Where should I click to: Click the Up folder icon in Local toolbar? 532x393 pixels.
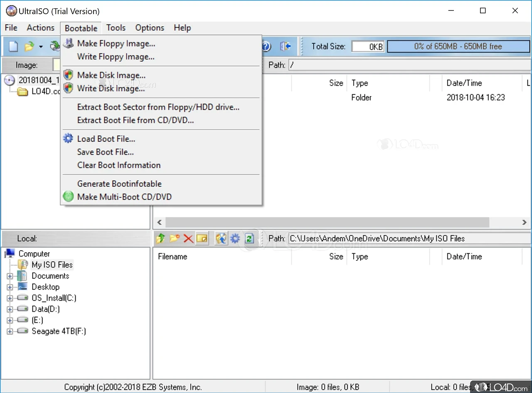coord(161,238)
